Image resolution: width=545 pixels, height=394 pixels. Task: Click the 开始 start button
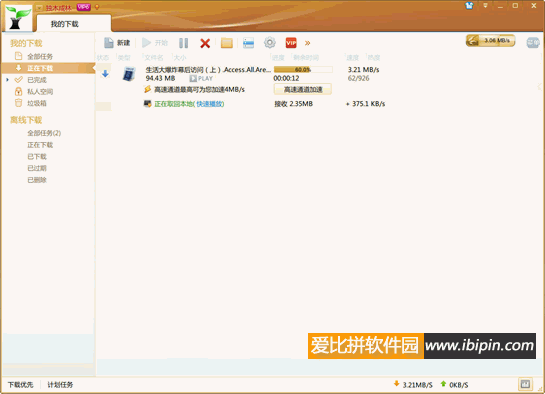coord(155,43)
